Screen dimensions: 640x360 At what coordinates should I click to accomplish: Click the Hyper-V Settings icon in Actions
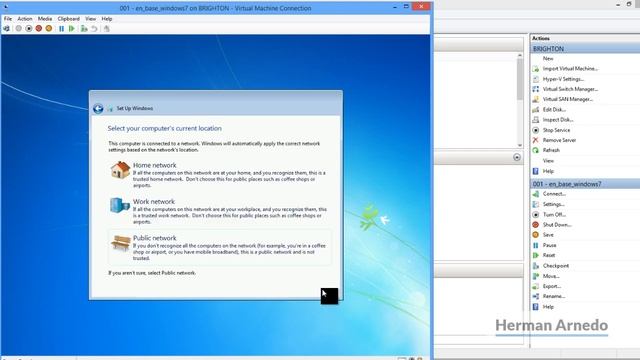tap(536, 79)
